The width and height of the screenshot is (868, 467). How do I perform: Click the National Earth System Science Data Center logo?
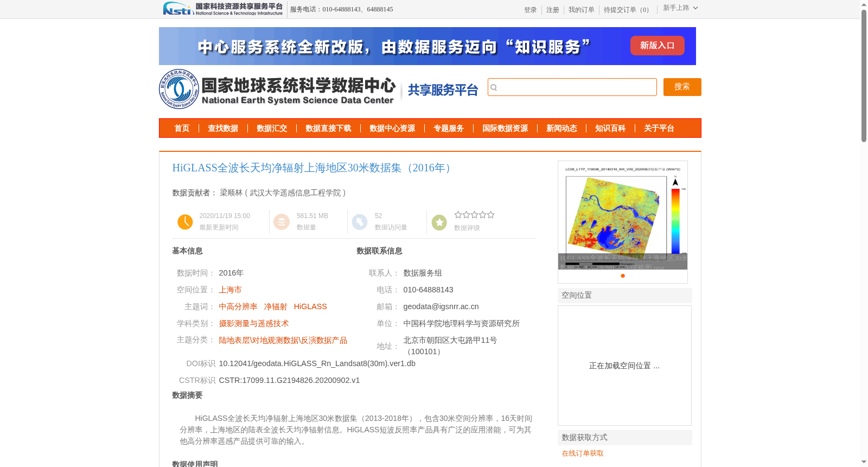click(x=277, y=89)
